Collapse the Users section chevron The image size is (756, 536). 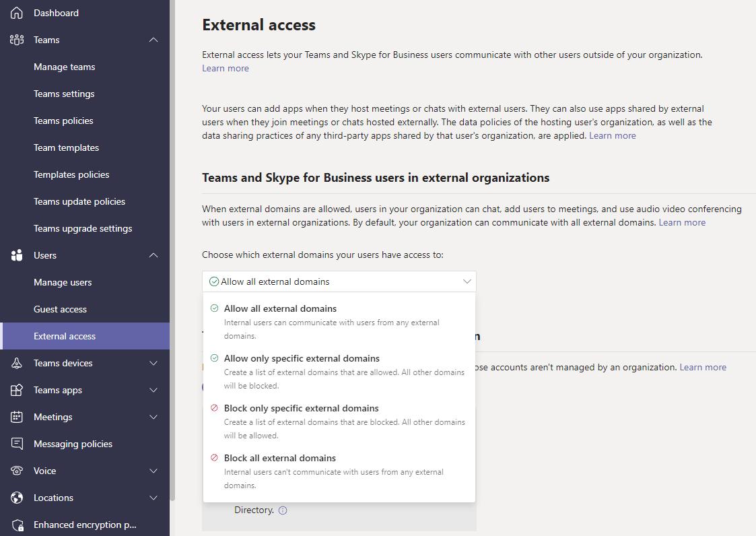point(153,255)
